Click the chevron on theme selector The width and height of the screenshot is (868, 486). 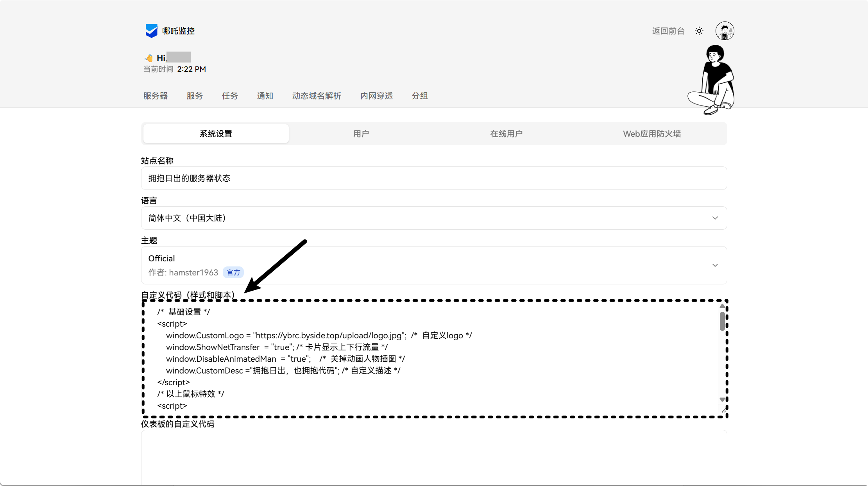click(x=715, y=265)
